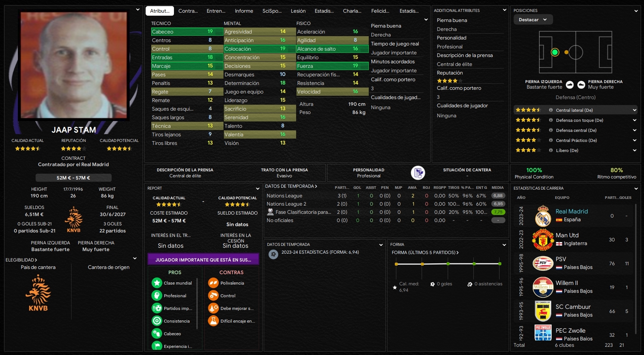Open the Lesión tab
The image size is (644, 355).
click(x=298, y=11)
